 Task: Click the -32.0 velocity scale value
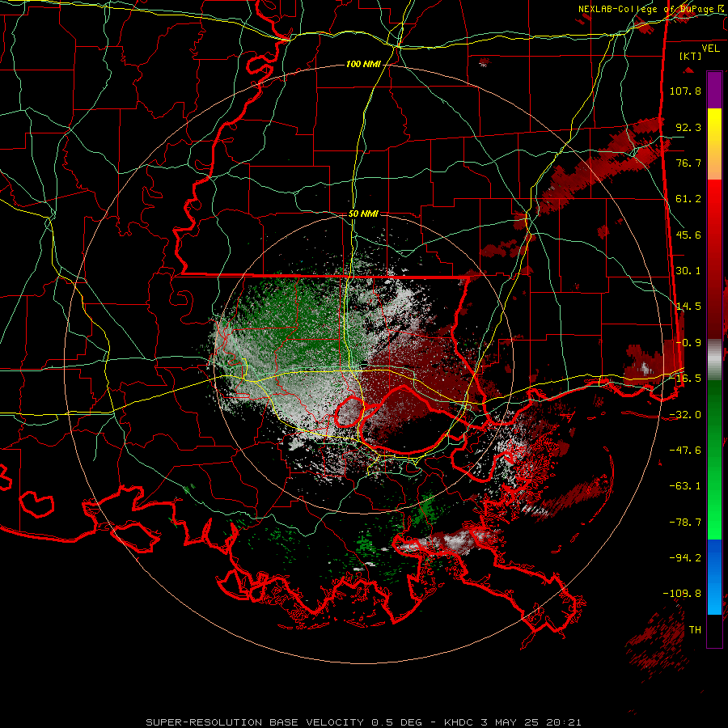point(685,415)
